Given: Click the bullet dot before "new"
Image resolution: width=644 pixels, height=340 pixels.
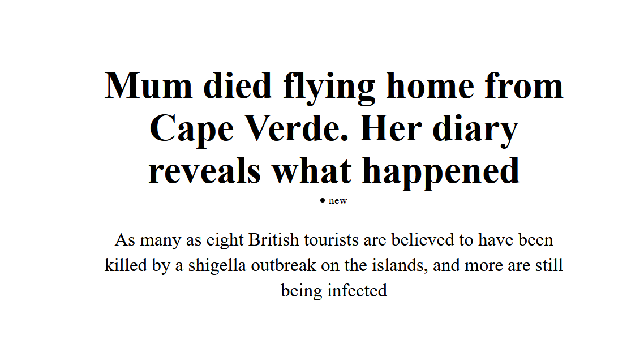Looking at the screenshot, I should point(323,200).
